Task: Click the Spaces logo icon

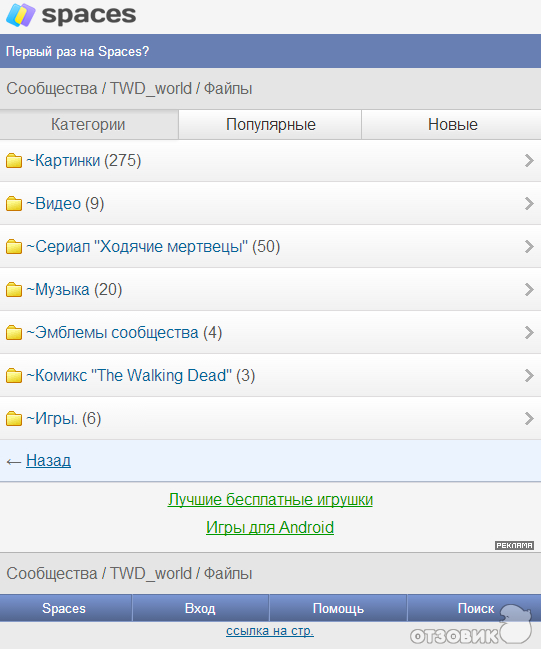Action: click(x=20, y=15)
